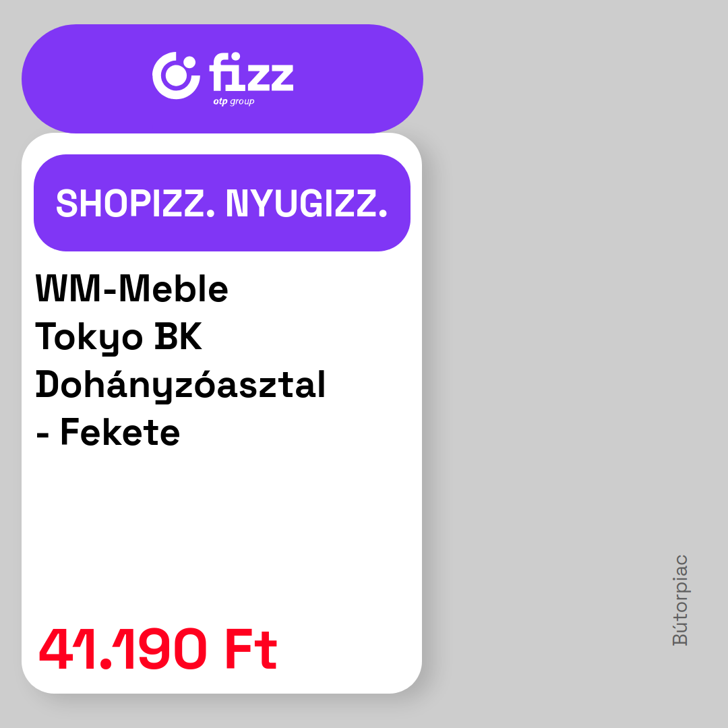Click the word SHOPIZZ. in the banner
The height and width of the screenshot is (728, 728).
[x=135, y=204]
